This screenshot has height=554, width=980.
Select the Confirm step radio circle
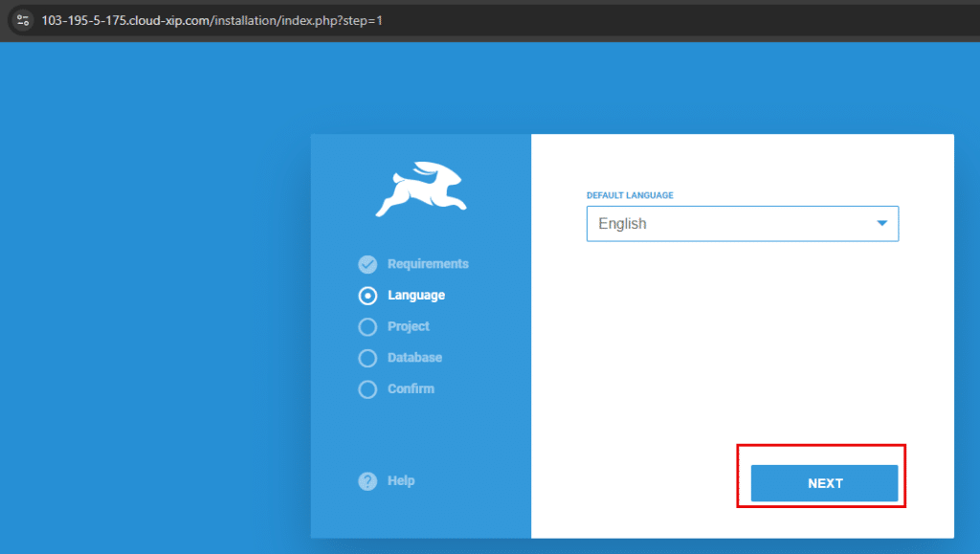coord(367,389)
